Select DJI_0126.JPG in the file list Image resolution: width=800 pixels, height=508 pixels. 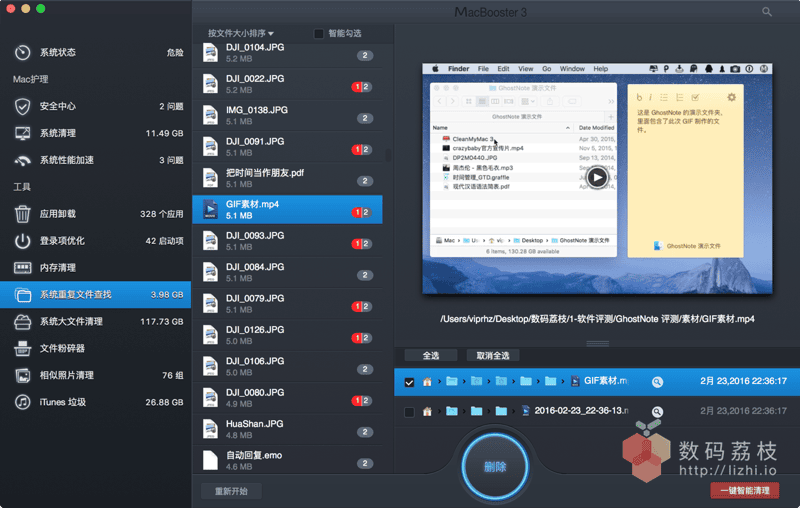click(x=287, y=335)
